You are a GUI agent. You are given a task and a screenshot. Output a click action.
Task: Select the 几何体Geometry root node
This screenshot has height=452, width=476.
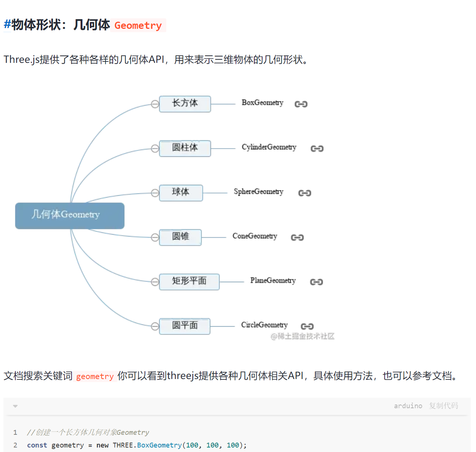(x=70, y=216)
